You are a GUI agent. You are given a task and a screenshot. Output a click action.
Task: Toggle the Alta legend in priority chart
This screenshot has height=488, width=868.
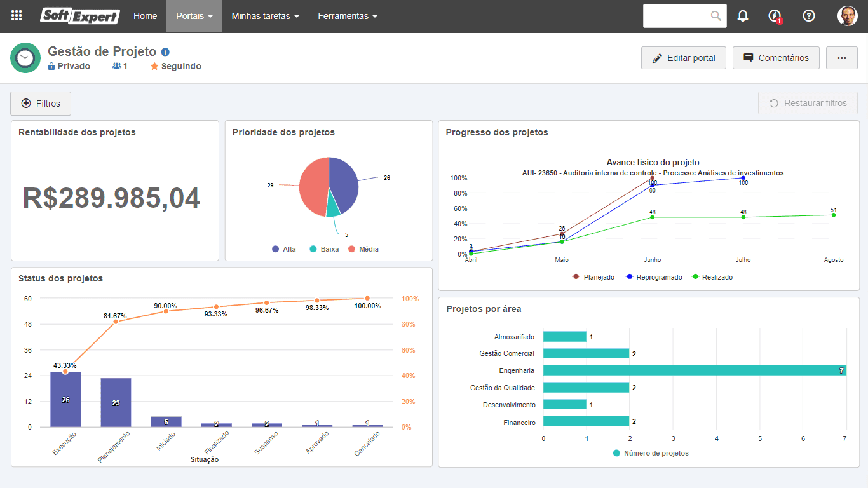click(284, 249)
